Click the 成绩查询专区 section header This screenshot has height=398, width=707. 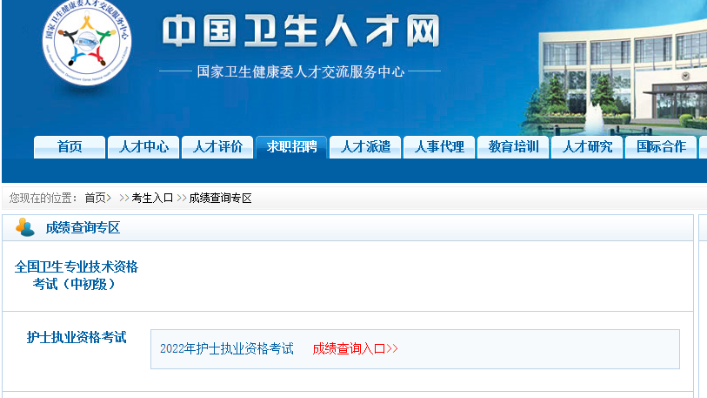pyautogui.click(x=83, y=228)
